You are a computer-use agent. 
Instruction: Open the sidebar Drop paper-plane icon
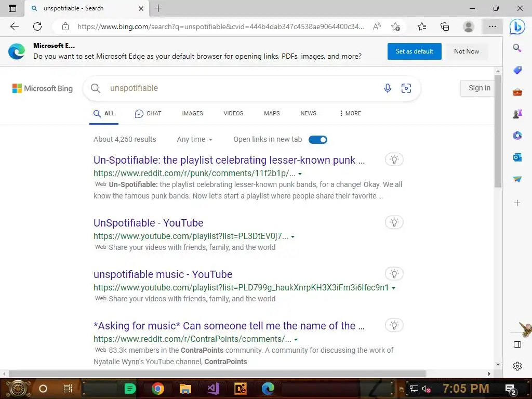(517, 179)
